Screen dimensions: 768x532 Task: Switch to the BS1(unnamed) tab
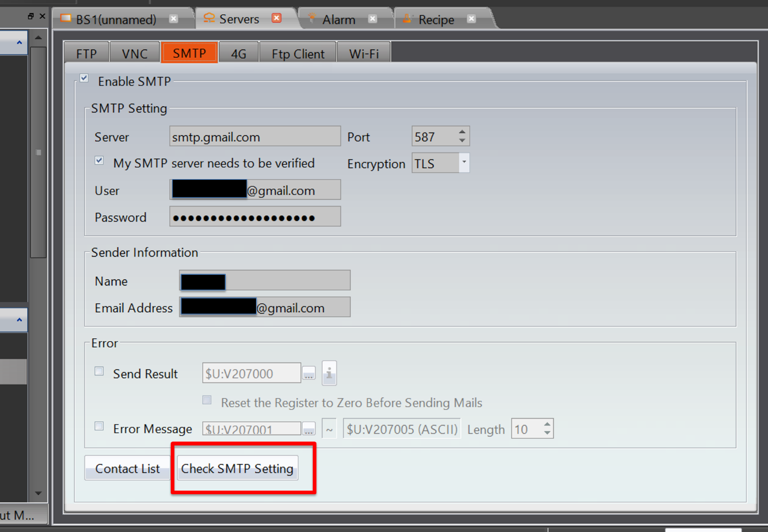116,20
